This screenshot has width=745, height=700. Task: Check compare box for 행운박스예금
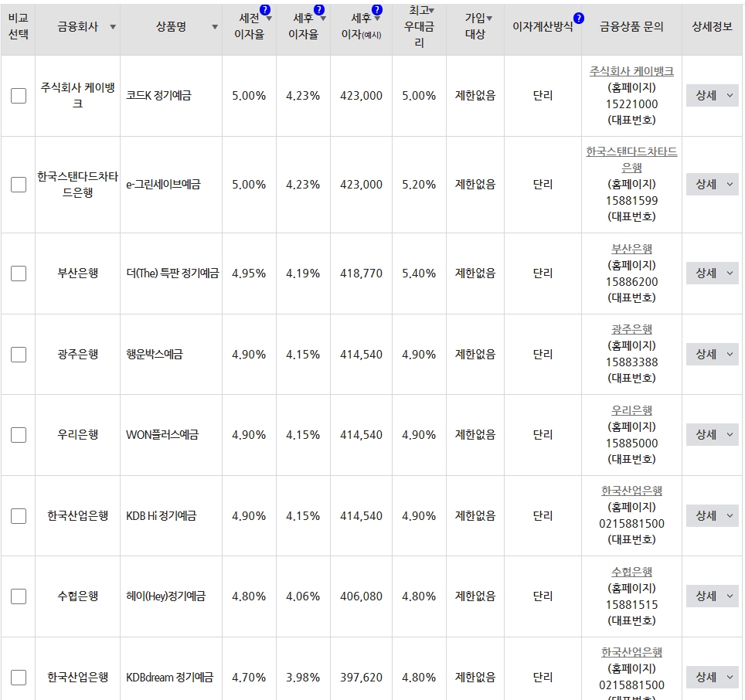[19, 355]
